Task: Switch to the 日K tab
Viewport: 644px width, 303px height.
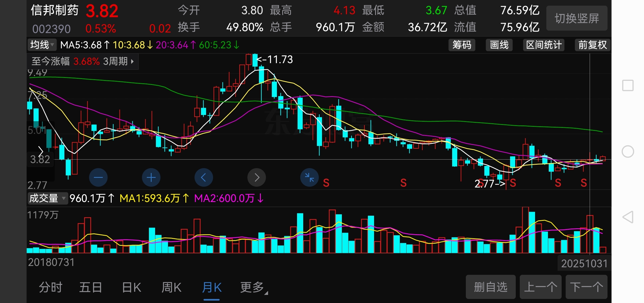Action: (131, 287)
